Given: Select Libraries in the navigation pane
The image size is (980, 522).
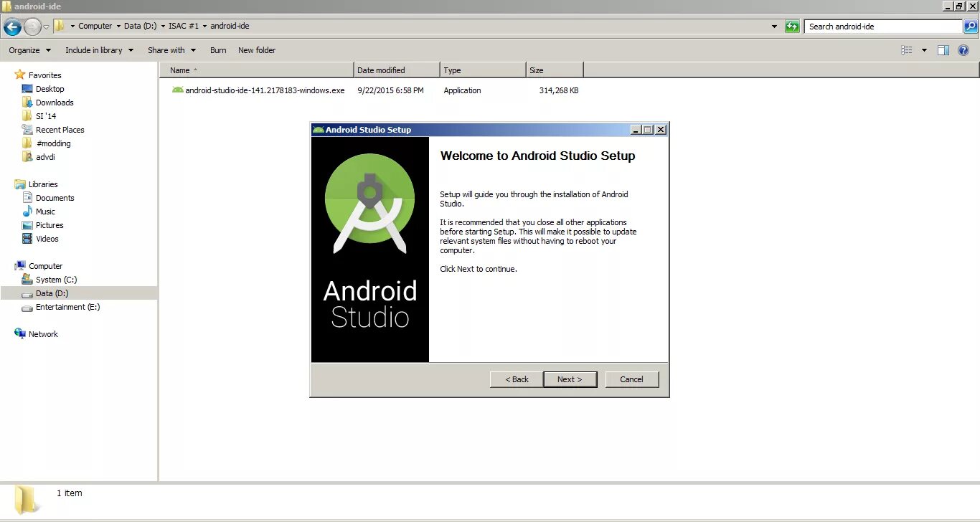Looking at the screenshot, I should click(x=43, y=184).
